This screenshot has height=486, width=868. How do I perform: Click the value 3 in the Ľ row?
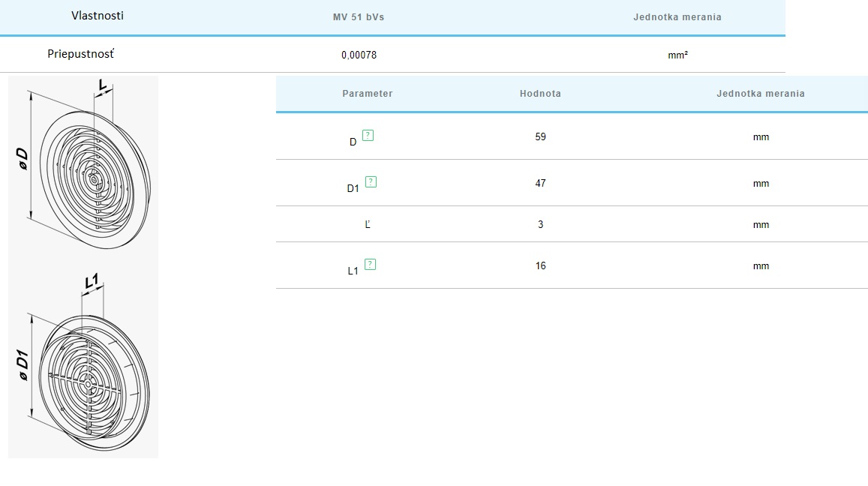click(540, 225)
